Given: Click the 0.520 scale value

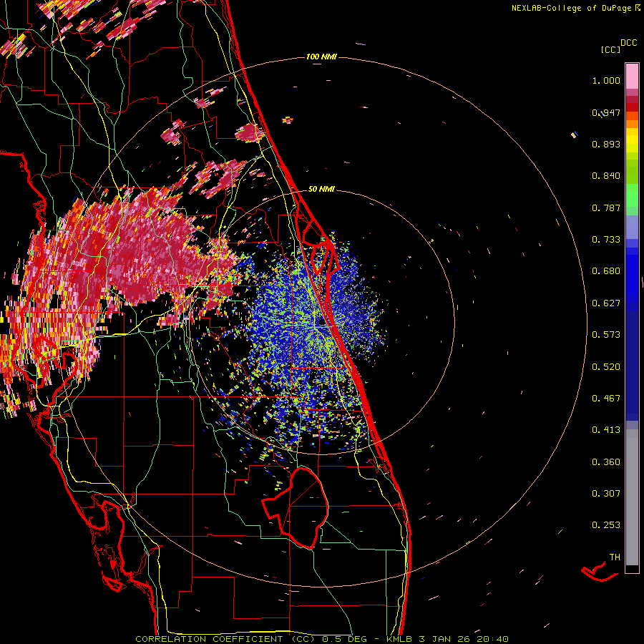Looking at the screenshot, I should click(x=606, y=367).
